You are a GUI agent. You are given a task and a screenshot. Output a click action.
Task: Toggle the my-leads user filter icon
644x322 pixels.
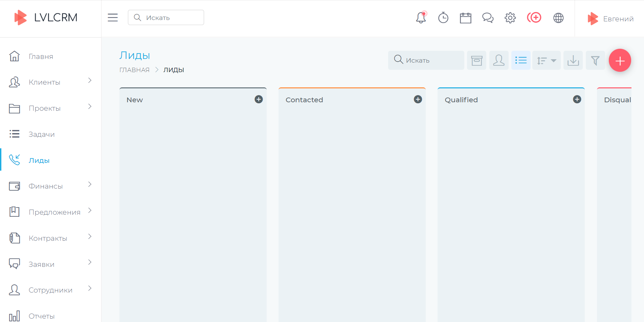click(x=499, y=61)
